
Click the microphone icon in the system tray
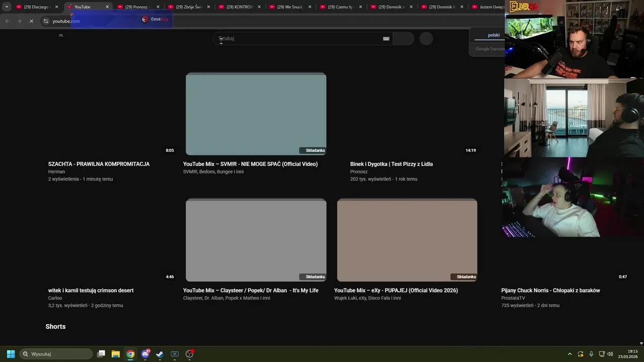click(591, 354)
